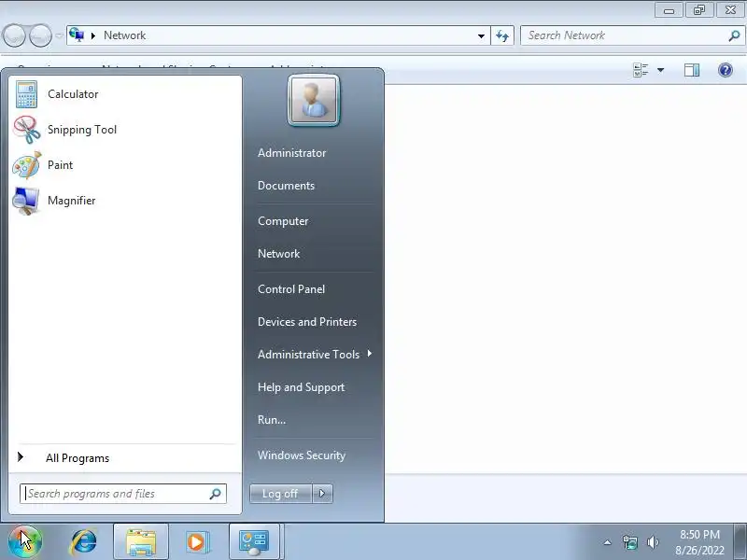Click the blue Help question mark icon

click(726, 71)
